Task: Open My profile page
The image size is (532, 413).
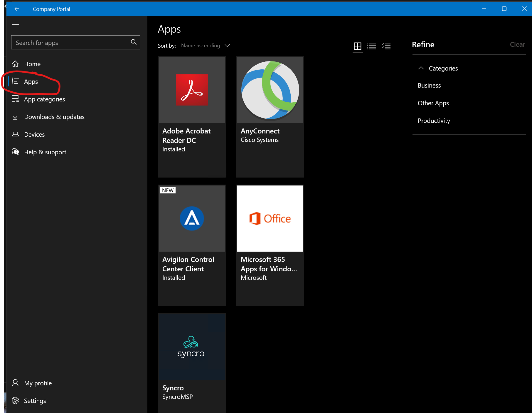Action: (38, 383)
